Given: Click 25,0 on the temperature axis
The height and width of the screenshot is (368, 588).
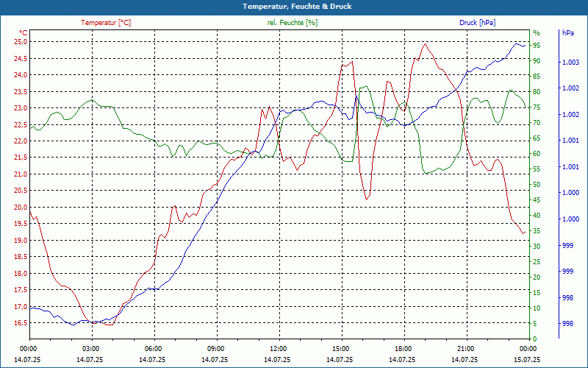Looking at the screenshot, I should (x=21, y=42).
